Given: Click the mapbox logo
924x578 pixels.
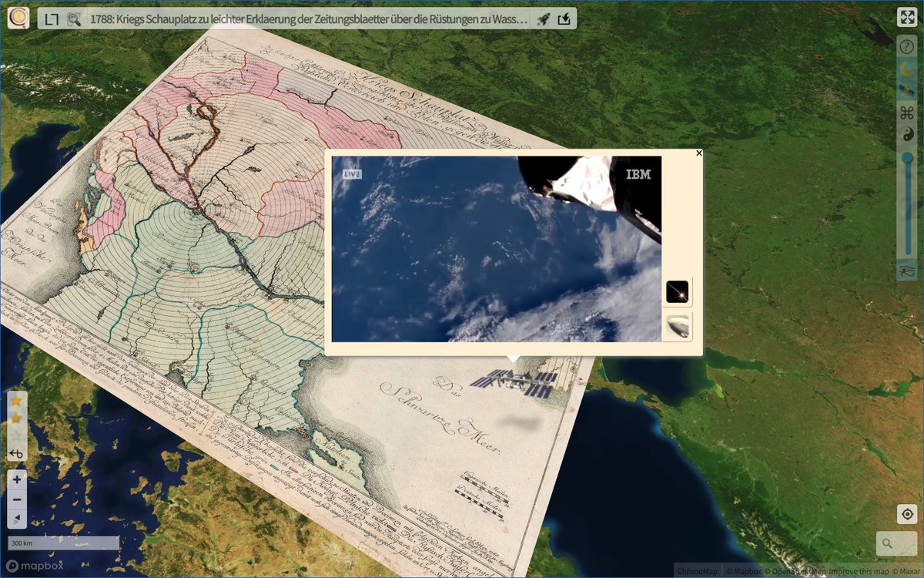Looking at the screenshot, I should [35, 566].
